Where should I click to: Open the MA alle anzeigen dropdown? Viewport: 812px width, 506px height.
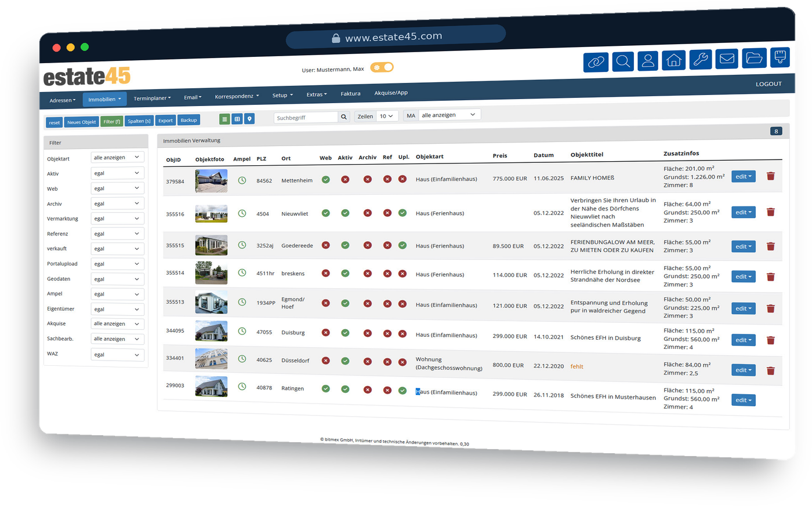point(449,115)
